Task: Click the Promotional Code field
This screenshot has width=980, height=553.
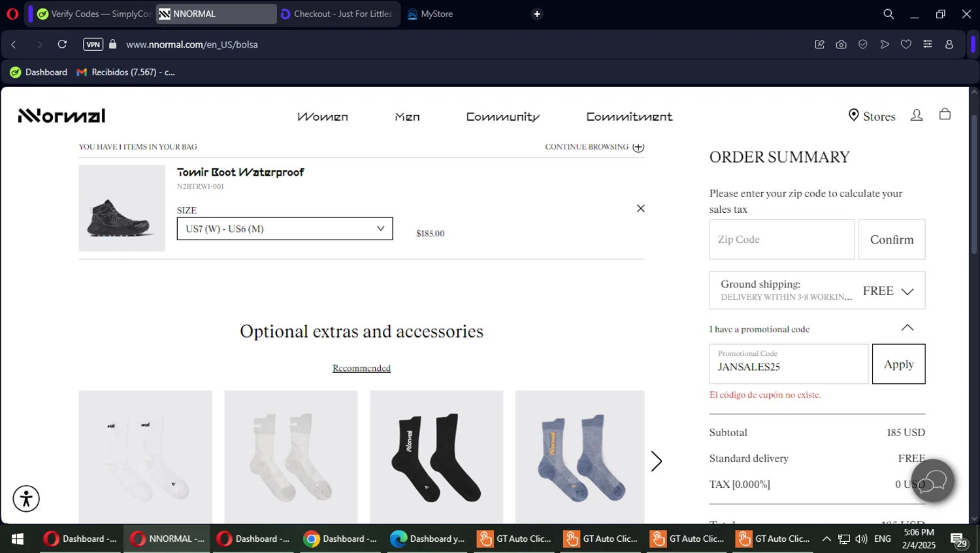Action: (789, 364)
